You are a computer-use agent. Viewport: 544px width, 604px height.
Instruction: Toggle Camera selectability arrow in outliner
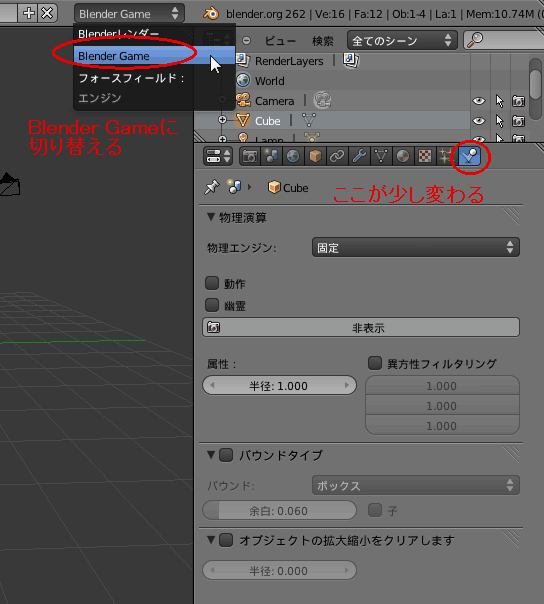pyautogui.click(x=500, y=101)
